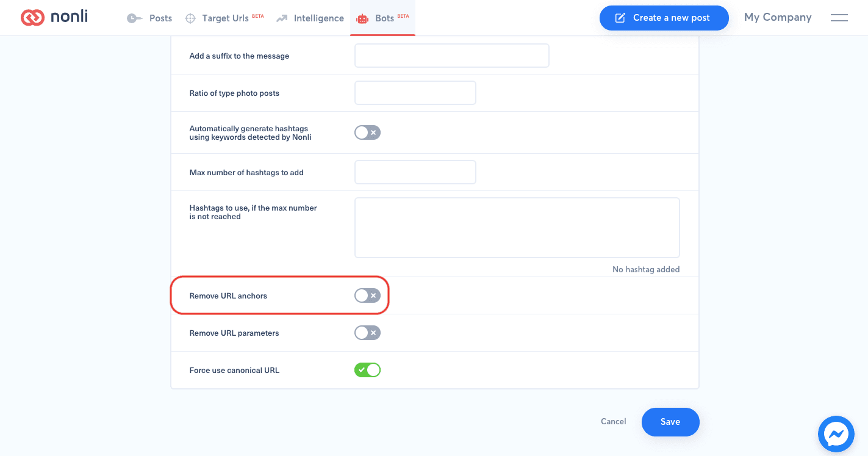Focus the message suffix input field
868x456 pixels.
click(452, 56)
